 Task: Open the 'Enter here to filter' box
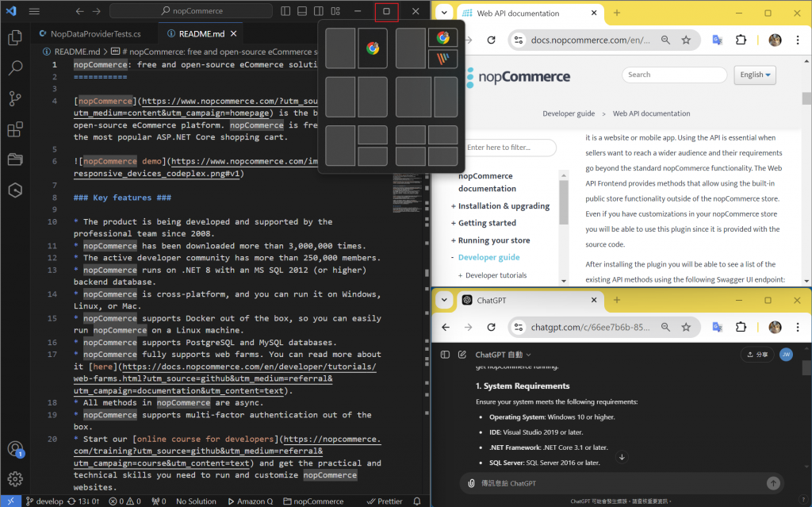pyautogui.click(x=511, y=148)
